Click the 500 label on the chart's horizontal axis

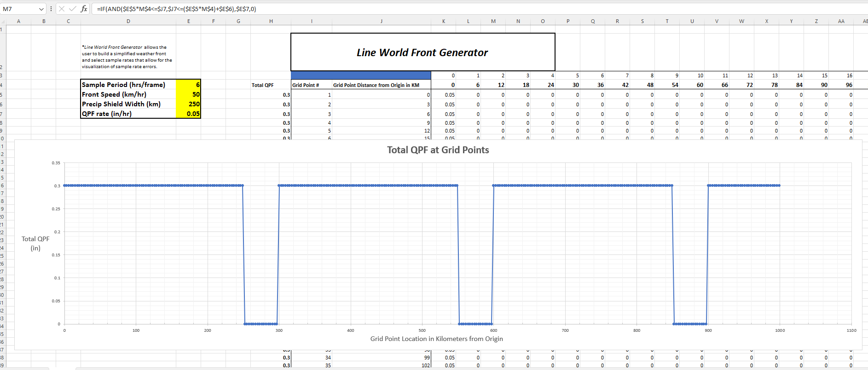pyautogui.click(x=422, y=330)
